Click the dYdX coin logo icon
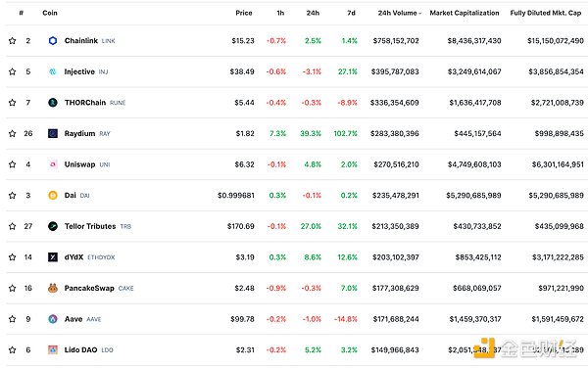Image resolution: width=588 pixels, height=369 pixels. coord(53,257)
